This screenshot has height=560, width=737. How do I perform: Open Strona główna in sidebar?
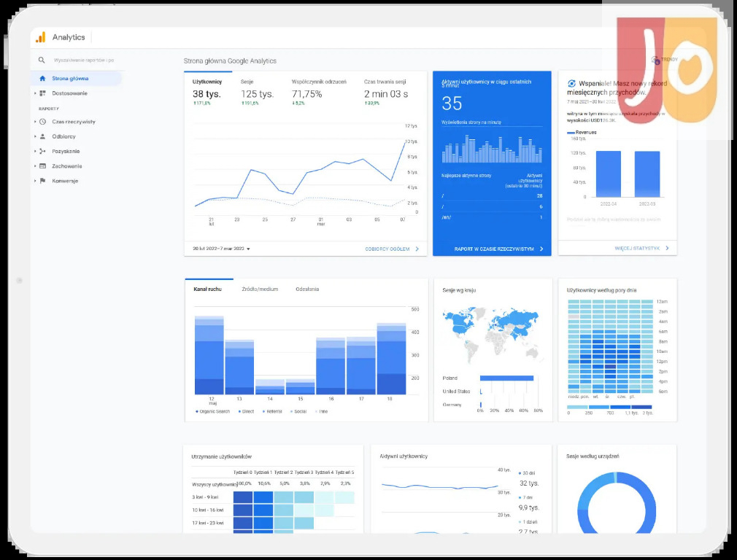tap(76, 79)
